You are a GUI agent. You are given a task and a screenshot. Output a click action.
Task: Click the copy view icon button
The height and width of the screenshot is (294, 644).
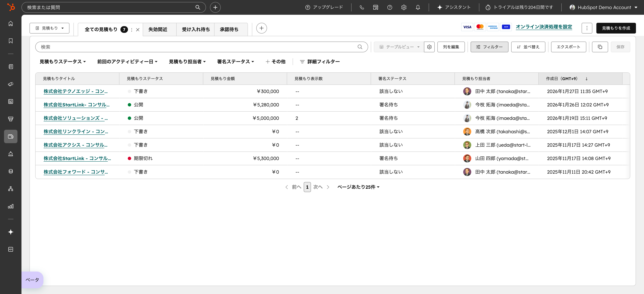coord(600,47)
